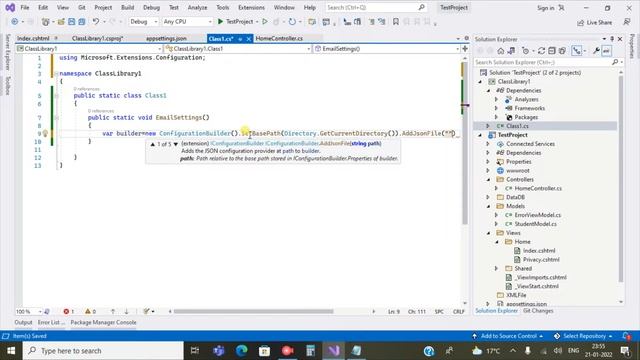Open the Windows Start button
640x360 pixels.
click(11, 351)
